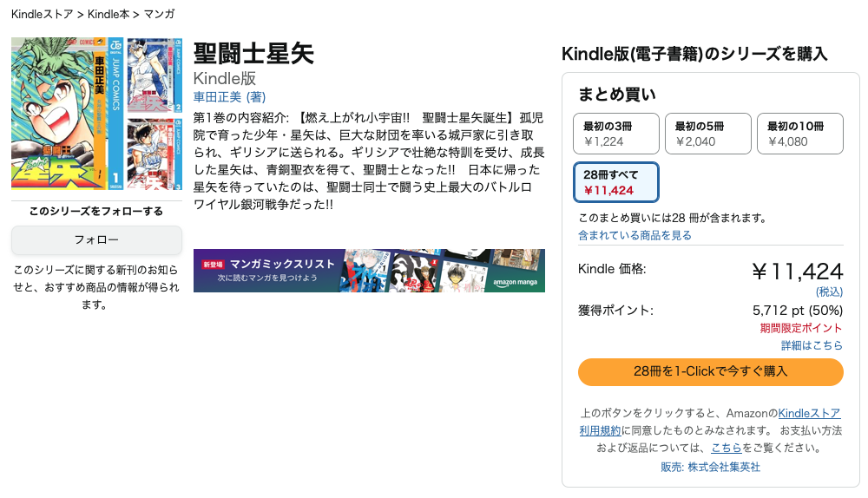Open the volume 2 cover thumbnail
The width and height of the screenshot is (868, 498).
pos(155,75)
